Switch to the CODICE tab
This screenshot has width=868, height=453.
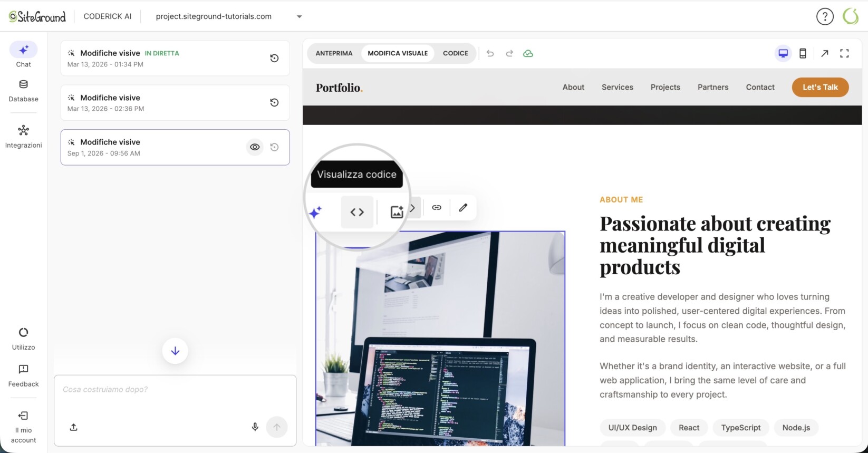click(x=455, y=53)
